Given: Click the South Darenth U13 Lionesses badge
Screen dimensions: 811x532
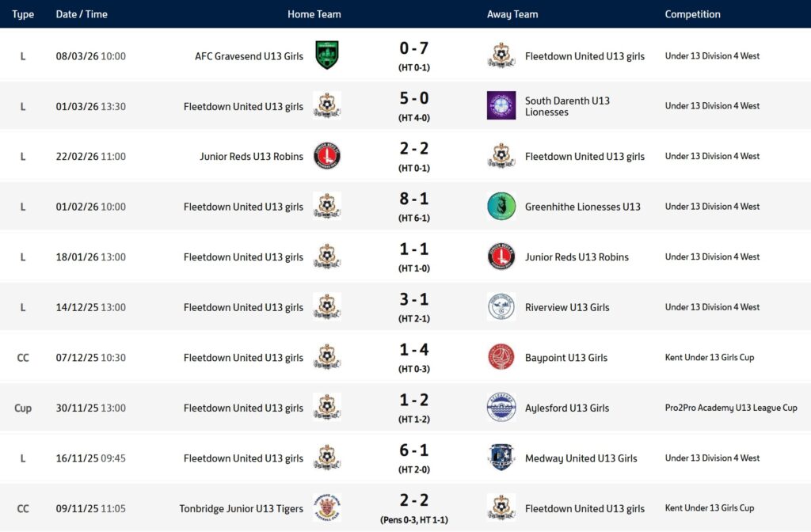Looking at the screenshot, I should coord(501,106).
